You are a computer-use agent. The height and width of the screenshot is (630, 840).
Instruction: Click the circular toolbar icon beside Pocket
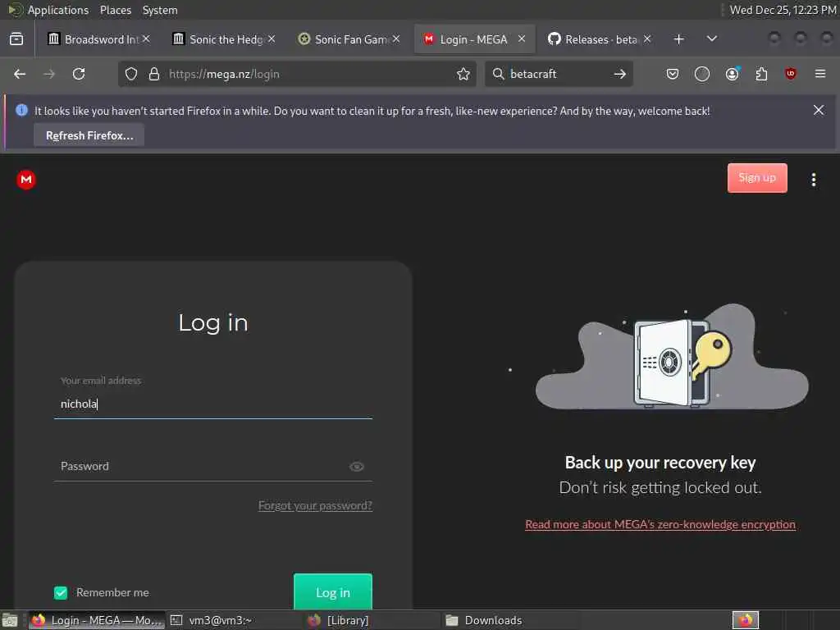[x=702, y=74]
